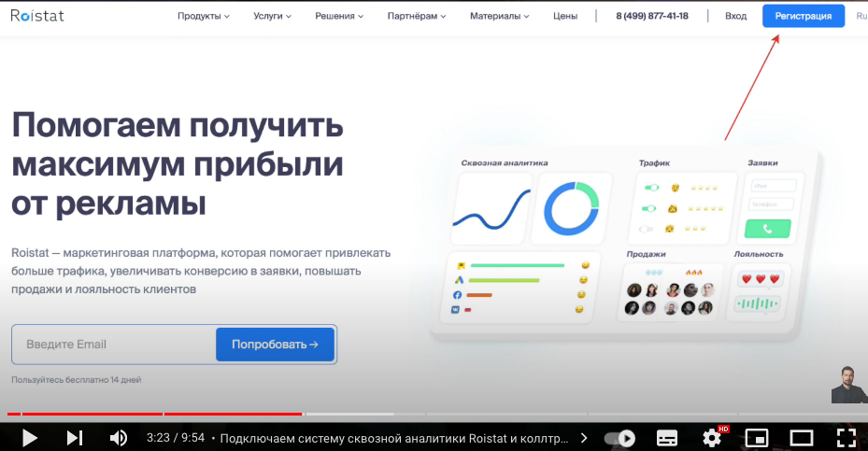868x451 pixels.
Task: Play the video
Action: pyautogui.click(x=29, y=438)
